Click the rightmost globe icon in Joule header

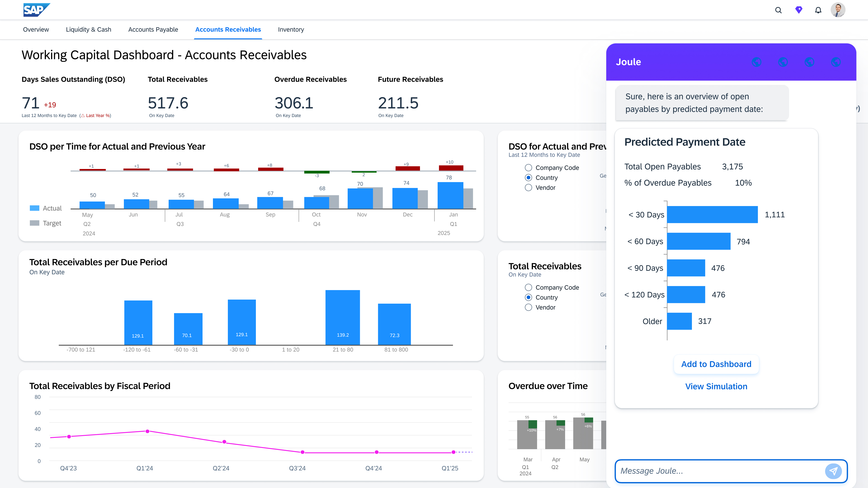coord(836,62)
